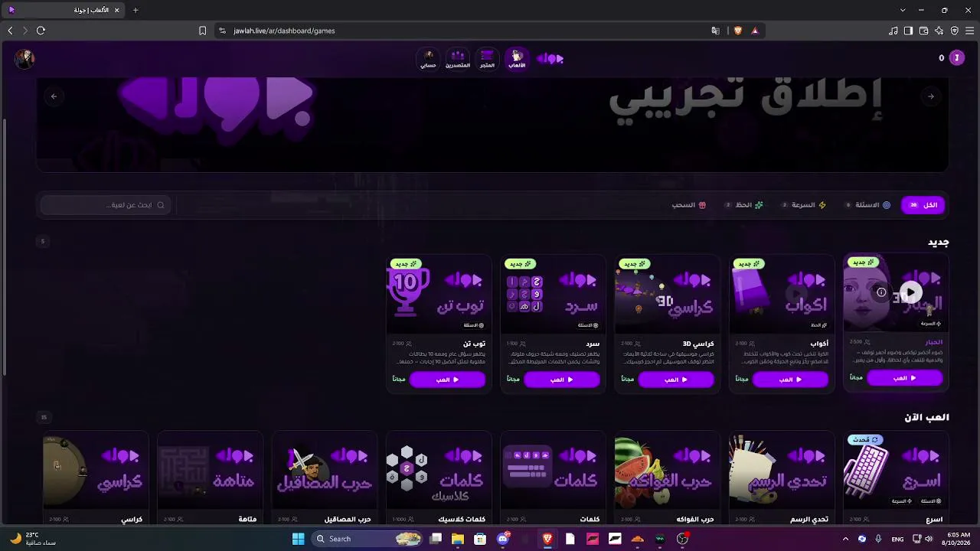This screenshot has width=980, height=551.
Task: Open the user avatar in the header
Action: [x=24, y=59]
